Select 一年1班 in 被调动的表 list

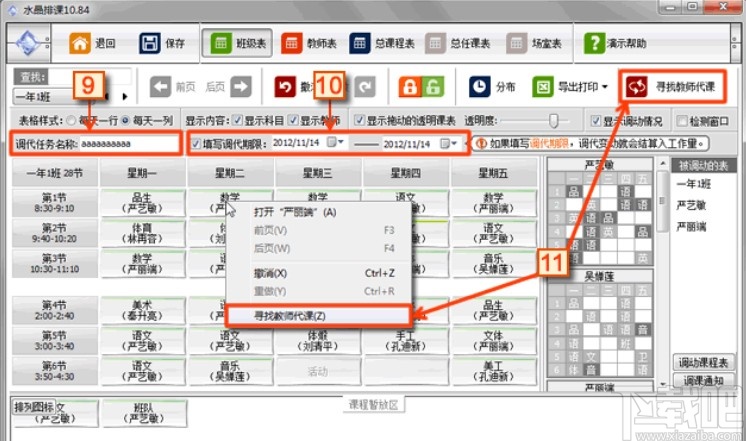[694, 184]
